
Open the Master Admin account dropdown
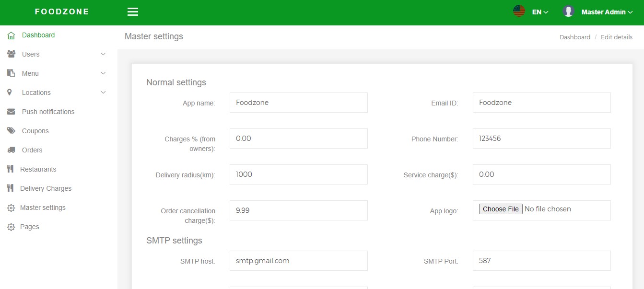(x=607, y=12)
